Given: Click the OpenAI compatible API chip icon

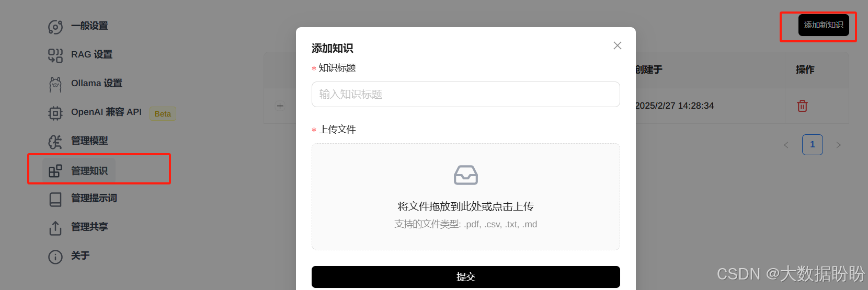Looking at the screenshot, I should tap(55, 113).
